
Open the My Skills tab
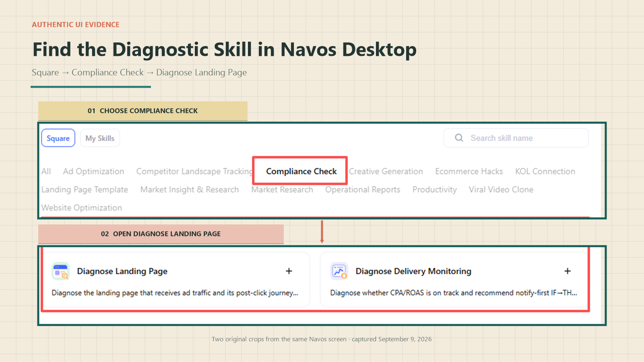tap(100, 138)
